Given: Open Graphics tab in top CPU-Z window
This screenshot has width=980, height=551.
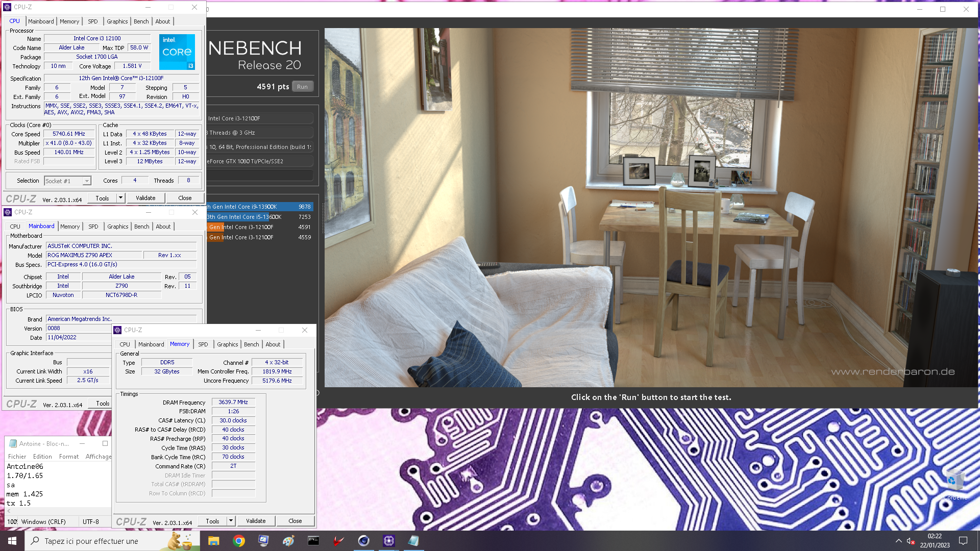Looking at the screenshot, I should click(117, 21).
